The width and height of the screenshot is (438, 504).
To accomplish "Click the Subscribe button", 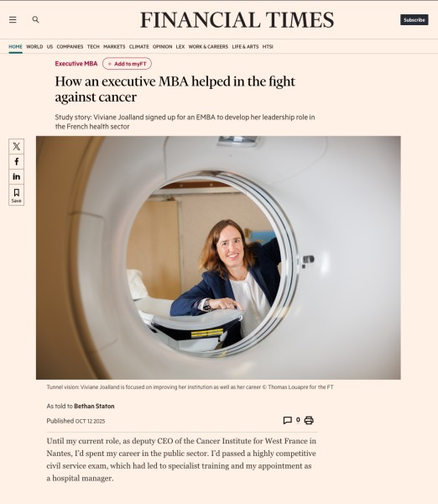I will (415, 20).
